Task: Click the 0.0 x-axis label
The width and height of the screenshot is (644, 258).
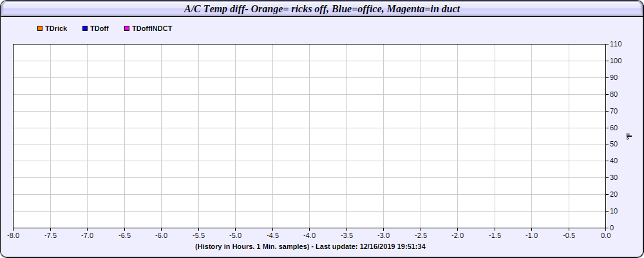Action: pos(605,236)
